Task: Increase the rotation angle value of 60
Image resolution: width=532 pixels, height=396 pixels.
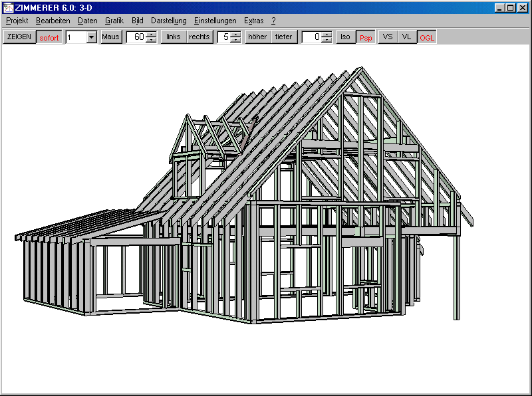Action: 151,35
